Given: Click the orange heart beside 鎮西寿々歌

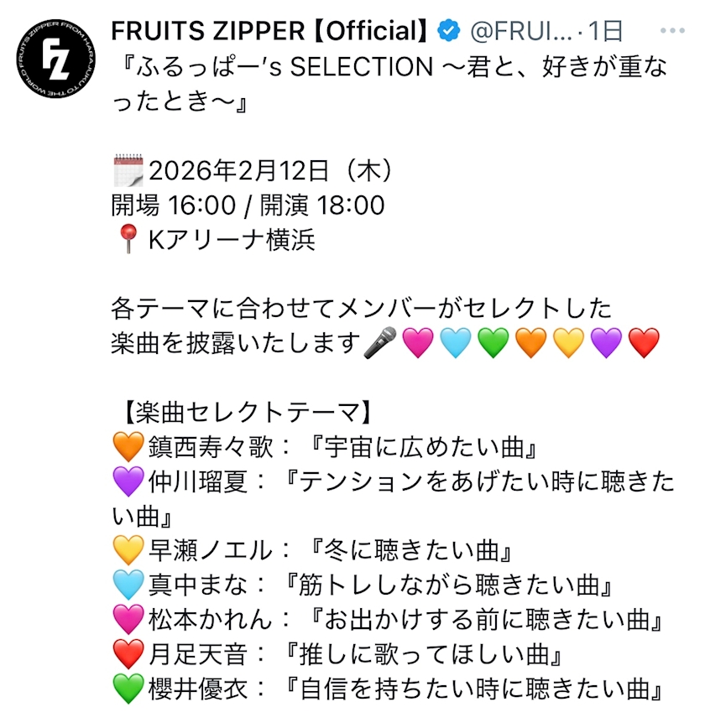Looking at the screenshot, I should [128, 447].
